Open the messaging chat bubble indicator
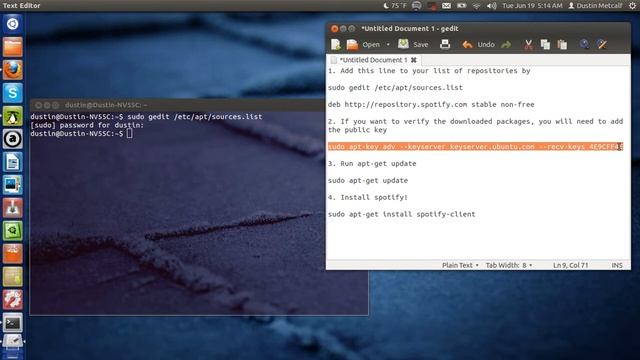The image size is (640, 360). click(x=416, y=6)
